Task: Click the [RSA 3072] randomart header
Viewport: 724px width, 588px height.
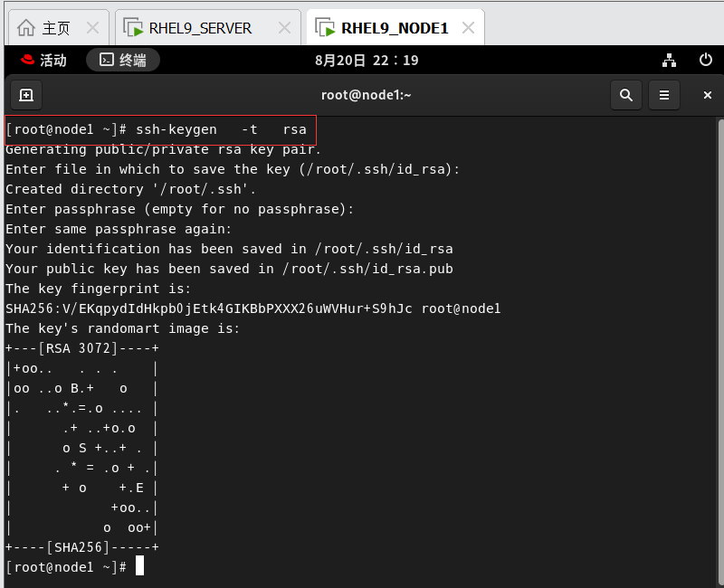Action: (x=82, y=348)
